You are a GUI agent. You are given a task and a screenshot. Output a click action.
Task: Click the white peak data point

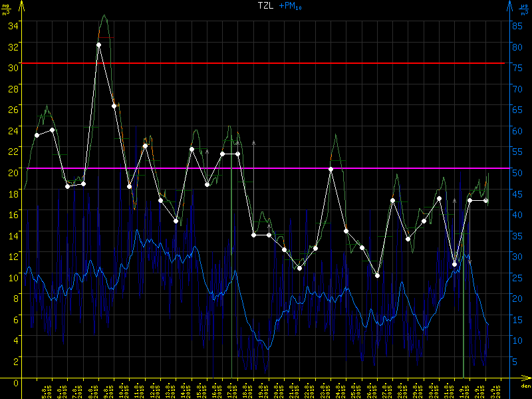click(x=98, y=45)
